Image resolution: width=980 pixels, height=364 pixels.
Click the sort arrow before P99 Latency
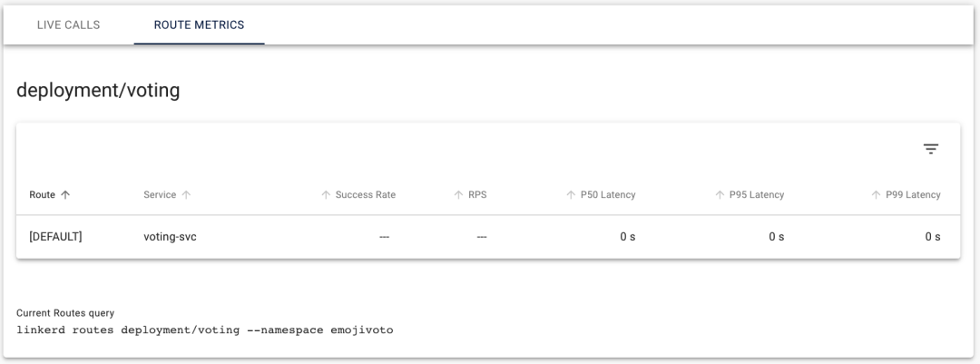(876, 194)
